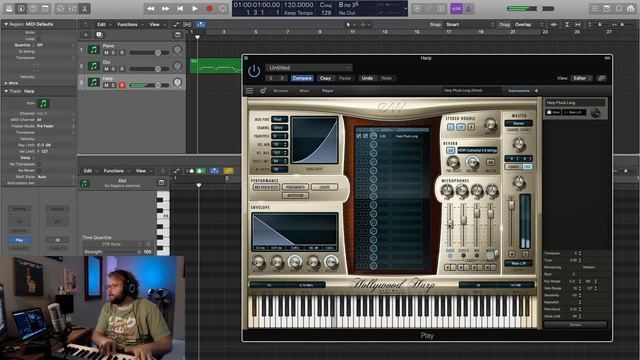Click Undo in the plugin header
This screenshot has width=640, height=360.
click(x=367, y=78)
